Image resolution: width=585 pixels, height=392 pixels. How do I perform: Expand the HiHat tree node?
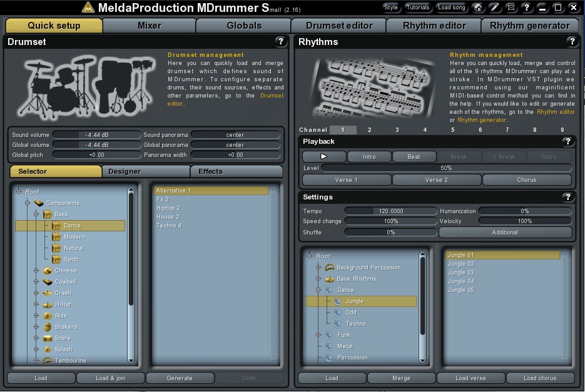[36, 304]
